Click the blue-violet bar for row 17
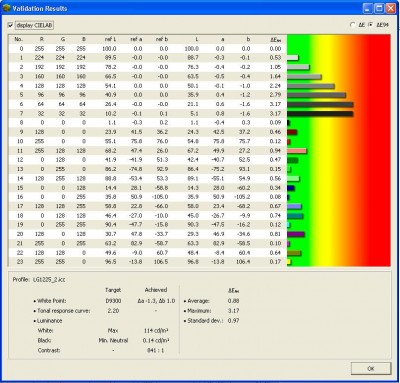 pos(294,207)
